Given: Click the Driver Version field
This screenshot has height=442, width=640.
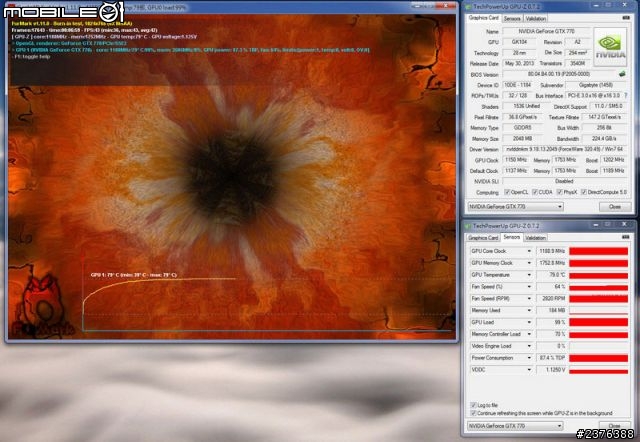Looking at the screenshot, I should (x=565, y=149).
